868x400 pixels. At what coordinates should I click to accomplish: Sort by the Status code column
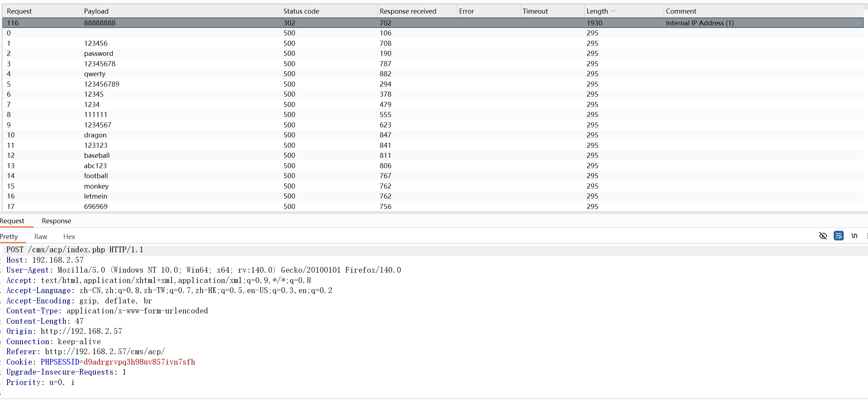[301, 11]
